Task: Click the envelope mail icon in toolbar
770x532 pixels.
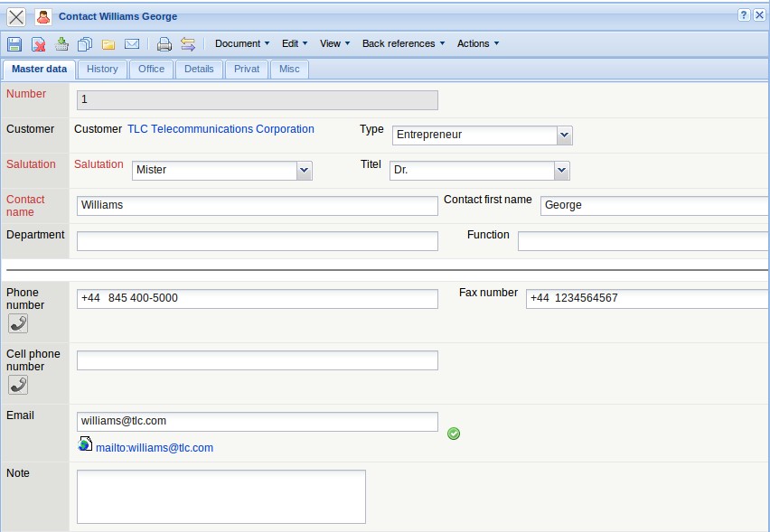Action: tap(132, 43)
